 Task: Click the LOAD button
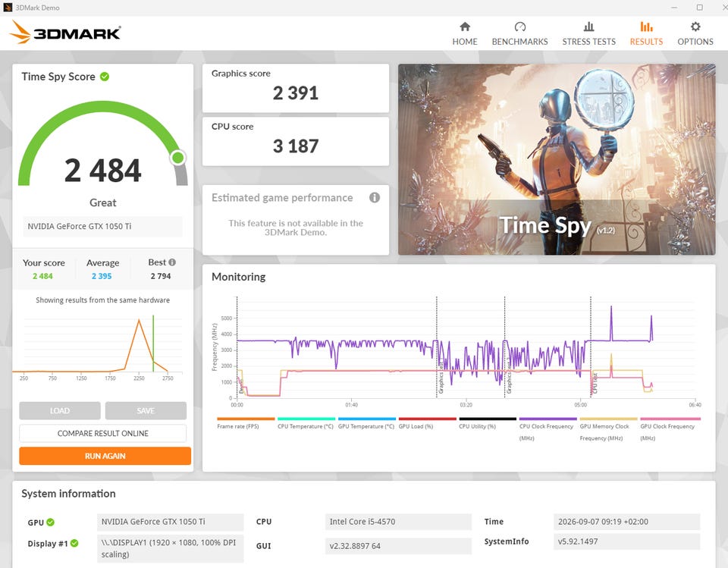[60, 410]
